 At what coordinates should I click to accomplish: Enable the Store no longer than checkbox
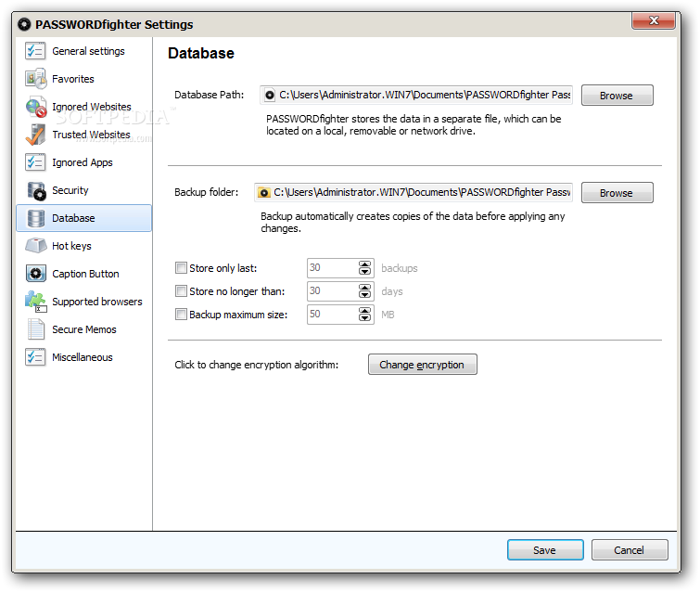[181, 291]
